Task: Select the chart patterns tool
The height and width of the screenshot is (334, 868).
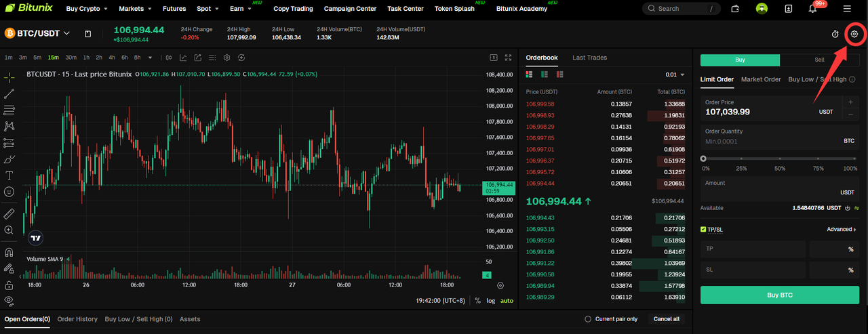Action: (9, 126)
